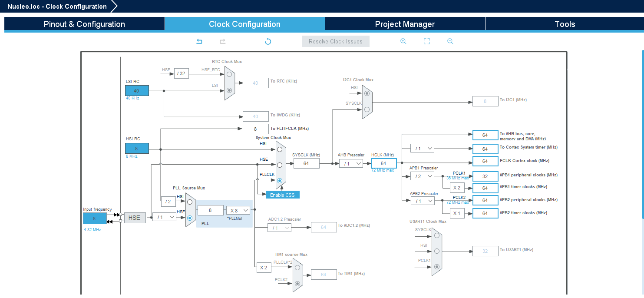Open the APB1 Prescaler dropdown
This screenshot has width=644, height=298.
422,176
